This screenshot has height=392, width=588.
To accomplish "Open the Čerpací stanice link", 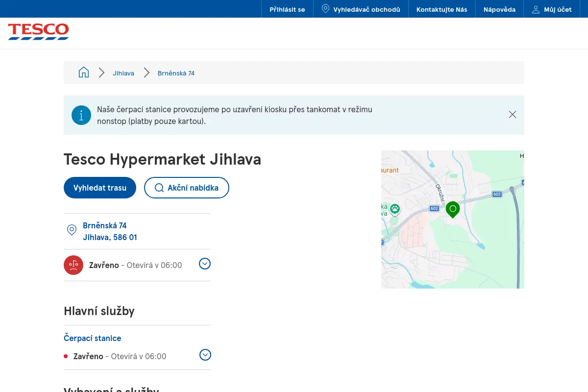I will [93, 338].
